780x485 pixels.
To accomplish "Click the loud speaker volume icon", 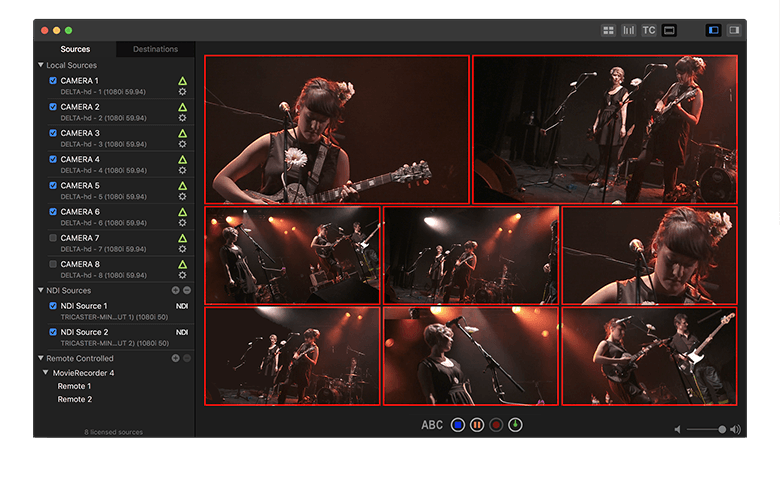I will (x=735, y=429).
